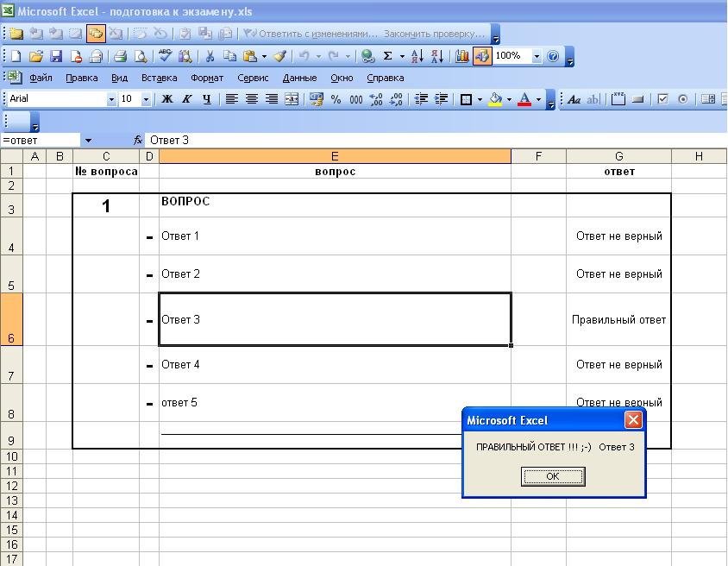Open the Chart Wizard icon
This screenshot has height=566, width=728.
(x=462, y=56)
